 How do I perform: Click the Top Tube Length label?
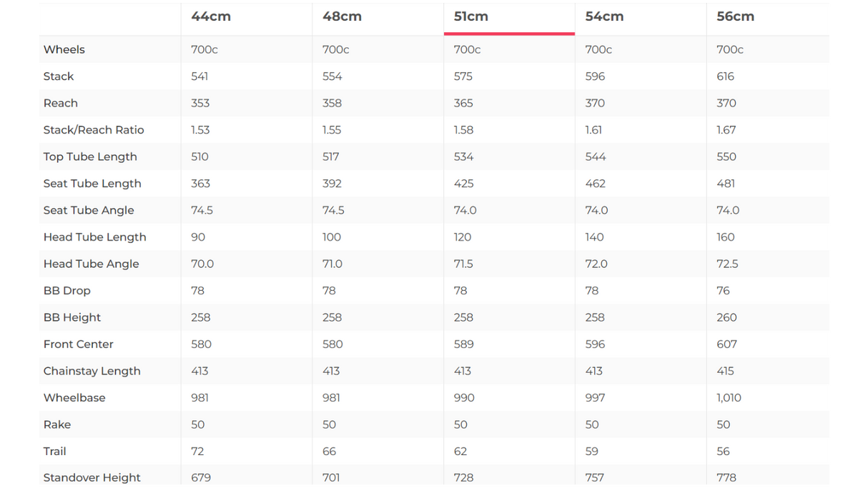(90, 156)
